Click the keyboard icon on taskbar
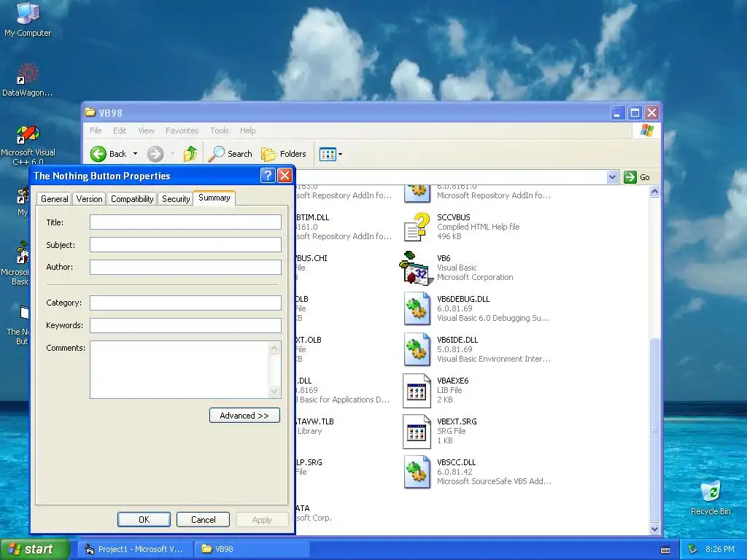The height and width of the screenshot is (560, 747). pos(665,550)
